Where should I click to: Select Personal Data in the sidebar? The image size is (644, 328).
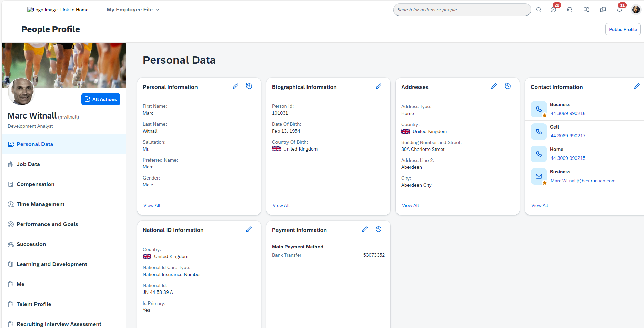[x=64, y=144]
